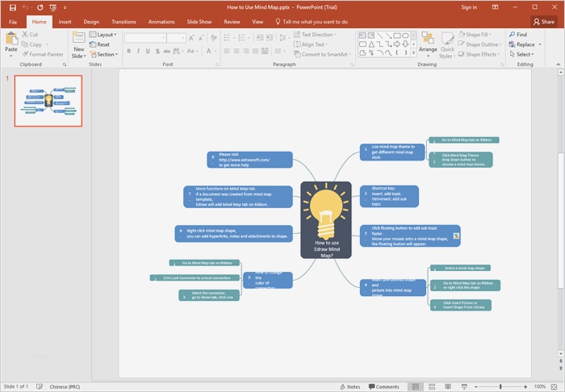Click the Sign in link

(469, 6)
